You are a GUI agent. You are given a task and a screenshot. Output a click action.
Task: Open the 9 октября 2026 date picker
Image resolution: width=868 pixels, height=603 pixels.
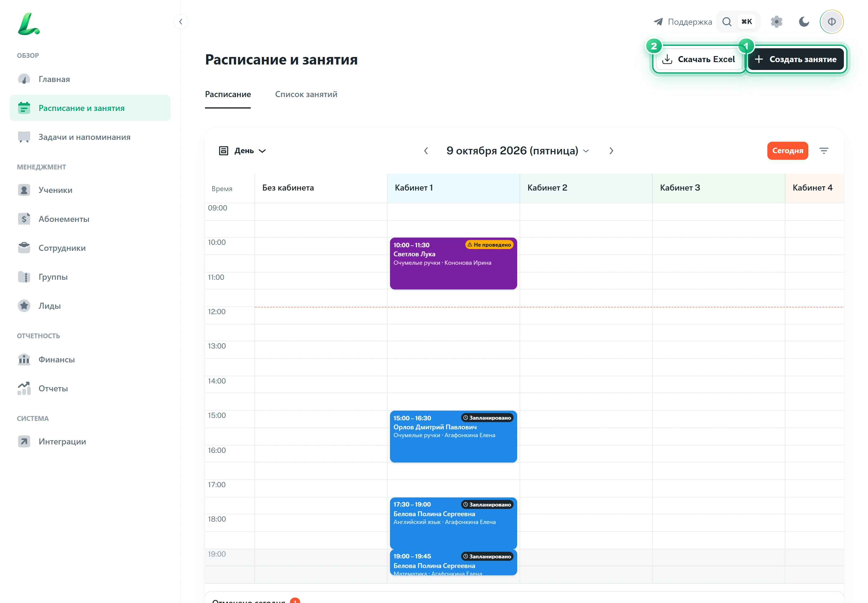coord(517,151)
